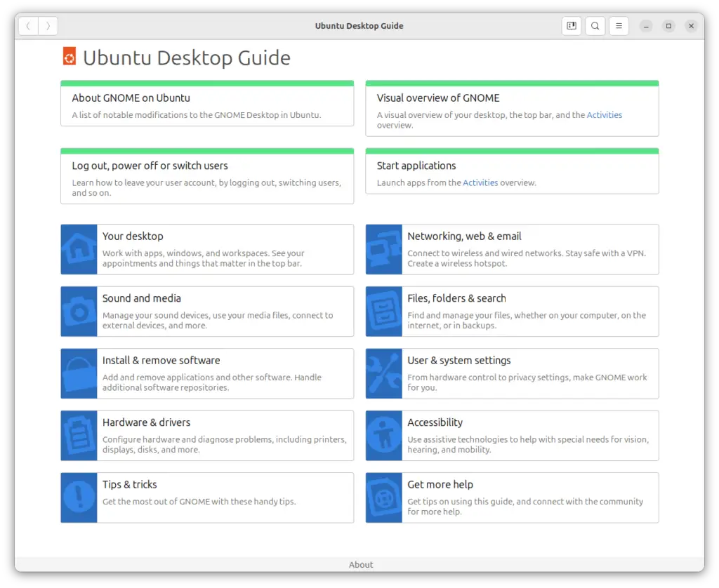Open Visual overview of GNOME
The width and height of the screenshot is (719, 588).
pyautogui.click(x=438, y=98)
